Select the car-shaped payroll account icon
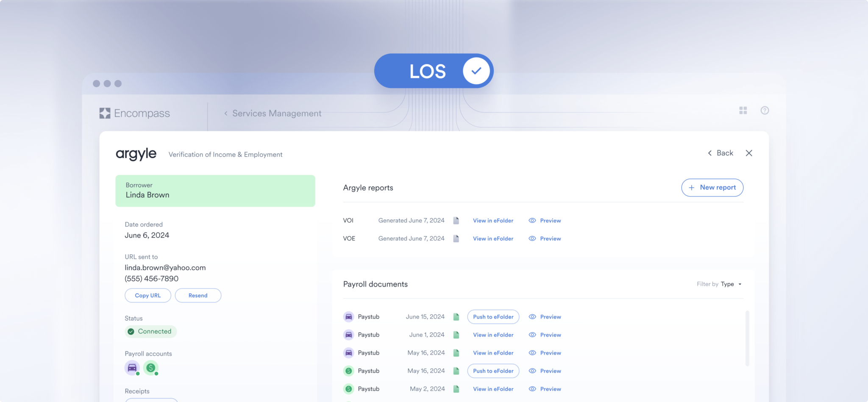Image resolution: width=868 pixels, height=402 pixels. [132, 368]
